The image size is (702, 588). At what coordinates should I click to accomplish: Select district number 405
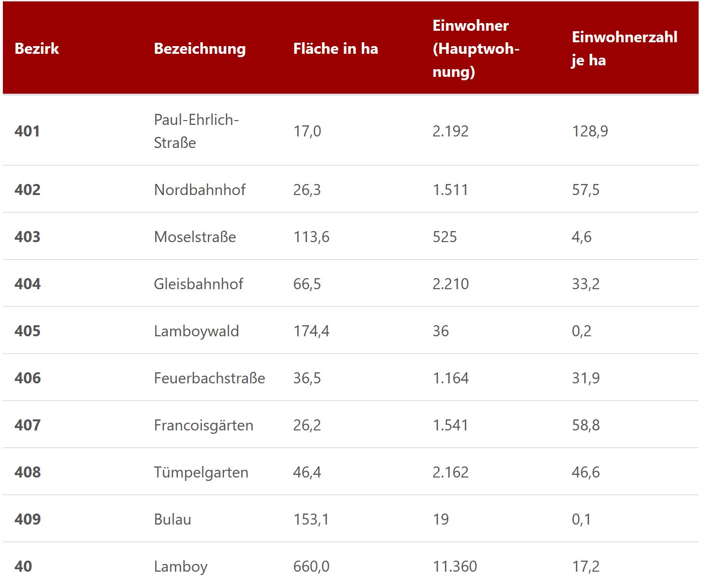pos(27,331)
